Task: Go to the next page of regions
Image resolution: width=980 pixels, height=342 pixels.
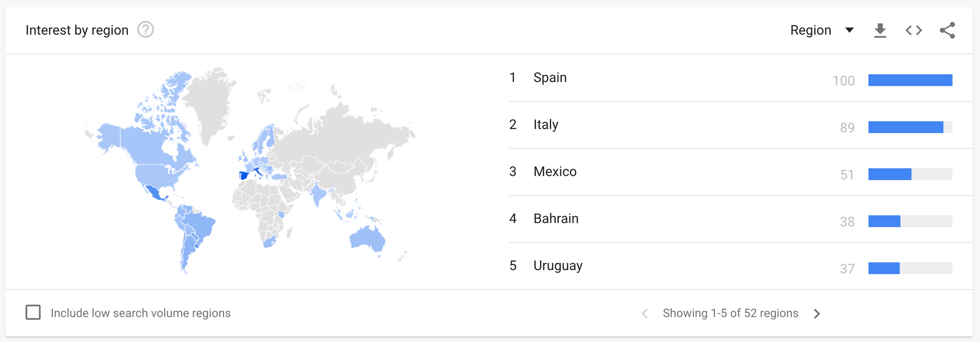Action: pyautogui.click(x=817, y=314)
